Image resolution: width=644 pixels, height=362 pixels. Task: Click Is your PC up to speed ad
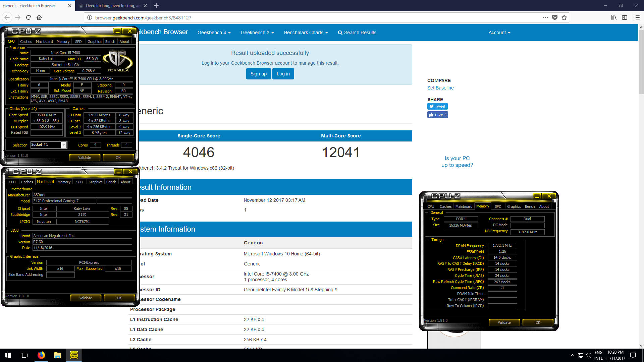tap(457, 162)
